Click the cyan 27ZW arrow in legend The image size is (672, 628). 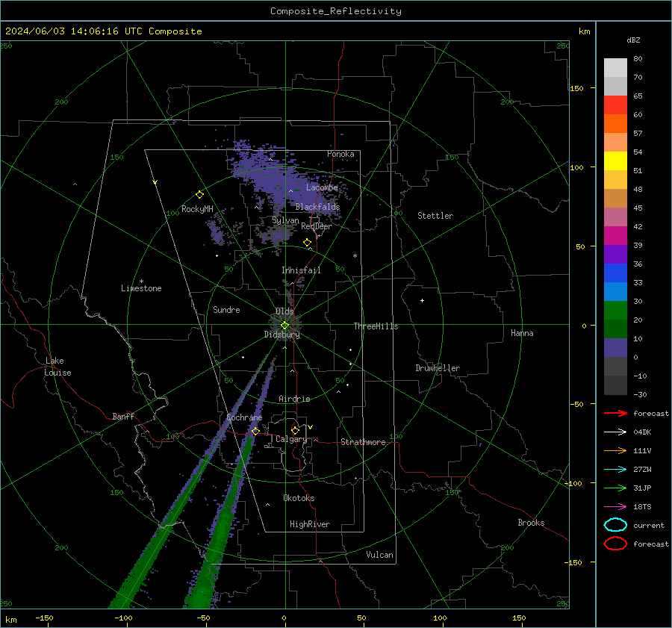pyautogui.click(x=615, y=470)
